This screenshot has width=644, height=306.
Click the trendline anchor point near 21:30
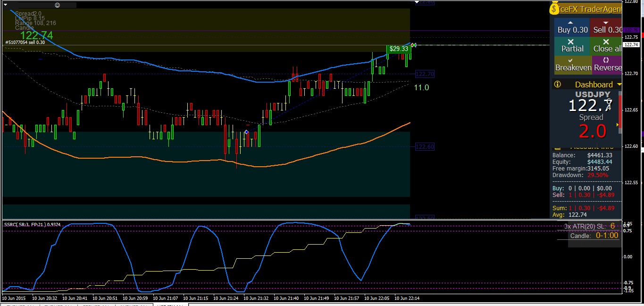(x=246, y=132)
